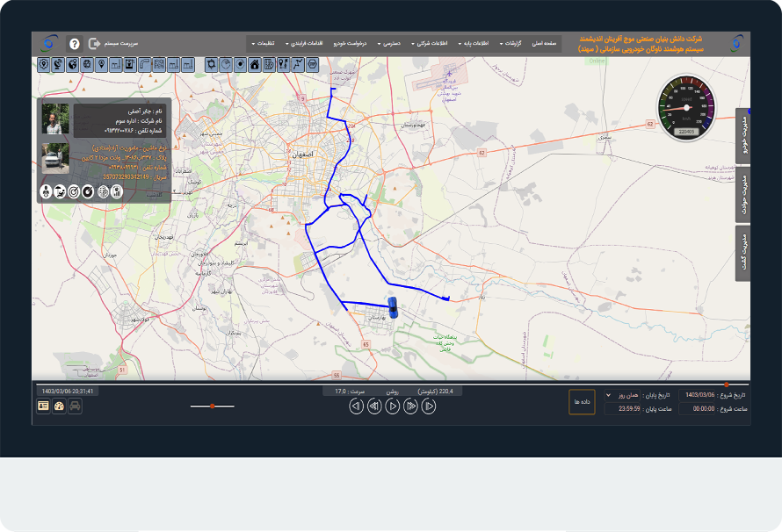Screen dimensions: 782x532
Task: Click the start date field 1403/03/06
Action: [x=699, y=395]
